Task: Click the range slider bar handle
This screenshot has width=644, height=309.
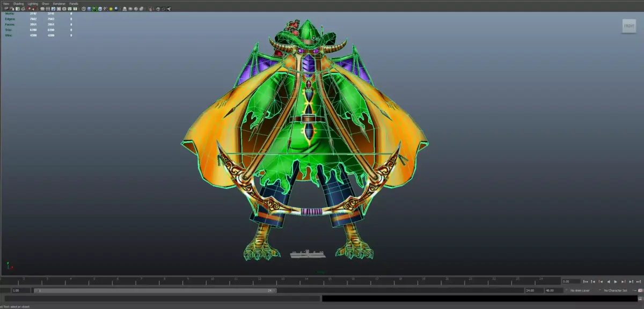Action: coord(155,290)
